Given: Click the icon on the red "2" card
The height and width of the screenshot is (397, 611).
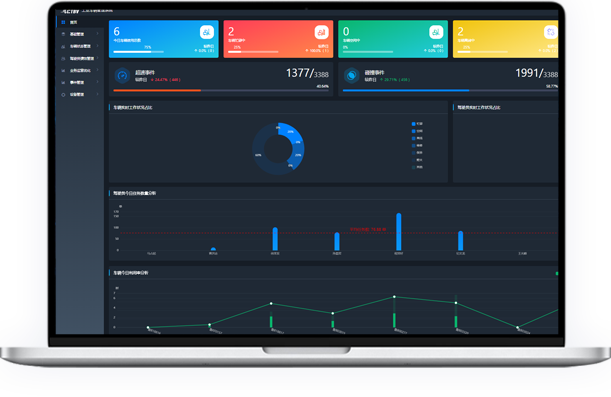Looking at the screenshot, I should (321, 32).
